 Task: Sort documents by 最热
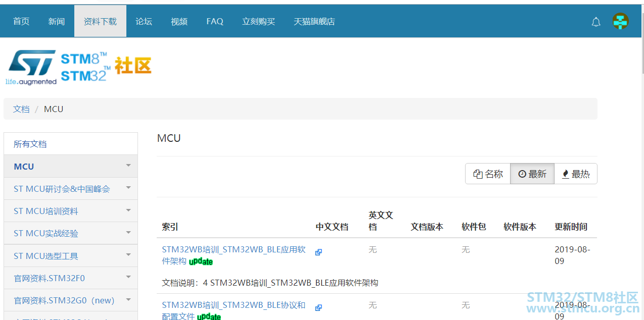click(x=576, y=174)
